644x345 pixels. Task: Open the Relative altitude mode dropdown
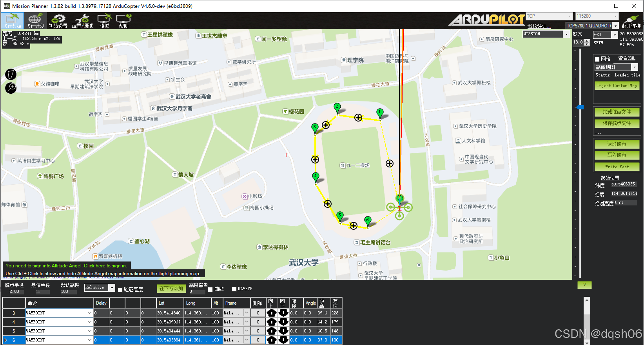pos(100,288)
